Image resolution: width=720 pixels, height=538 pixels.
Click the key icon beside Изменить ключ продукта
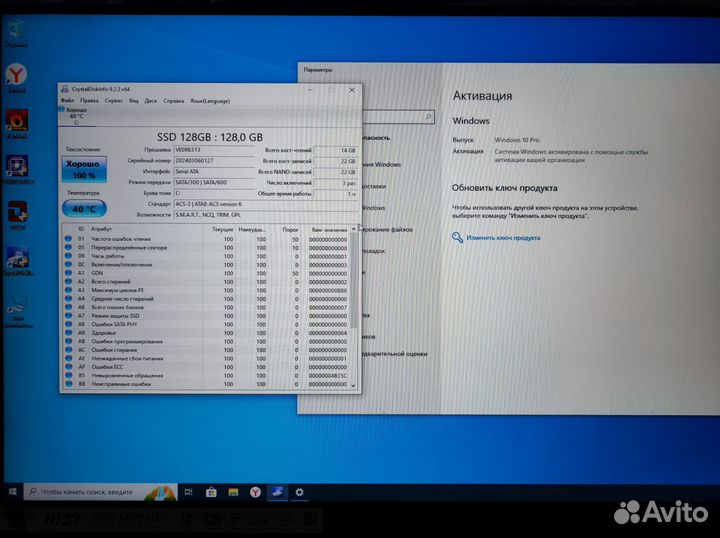coord(457,238)
